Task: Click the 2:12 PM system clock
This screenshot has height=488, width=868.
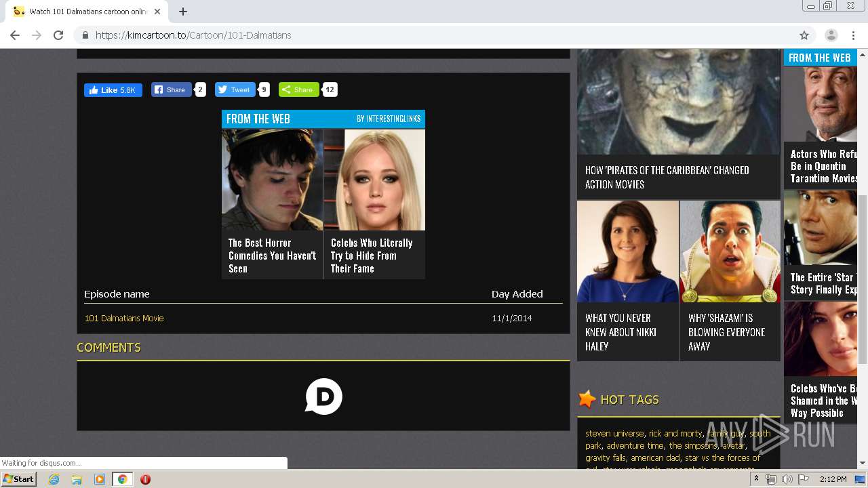Action: (833, 479)
